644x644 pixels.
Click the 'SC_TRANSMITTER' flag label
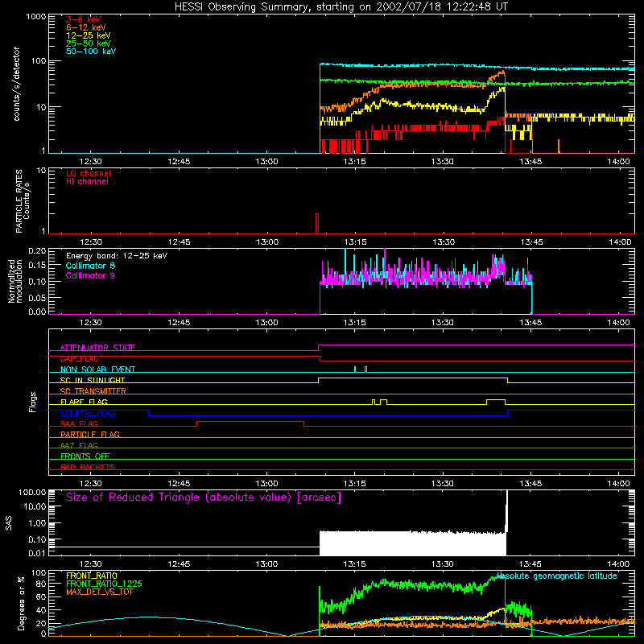93,391
